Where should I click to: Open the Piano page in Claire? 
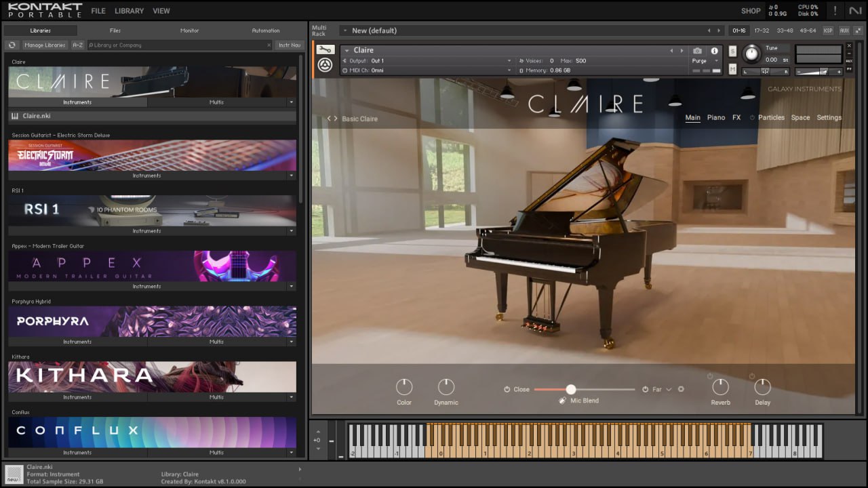point(716,118)
